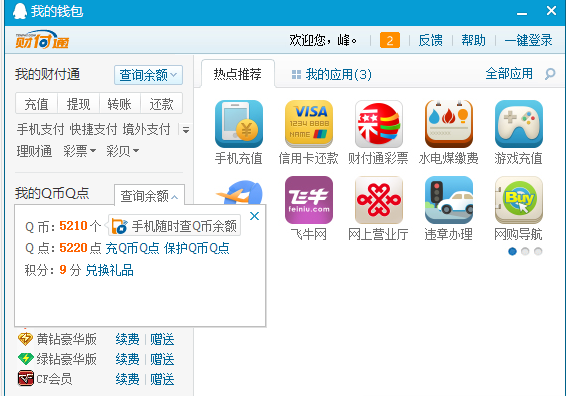Image resolution: width=566 pixels, height=396 pixels.
Task: Click the 兑换礼品 link
Action: coord(109,270)
